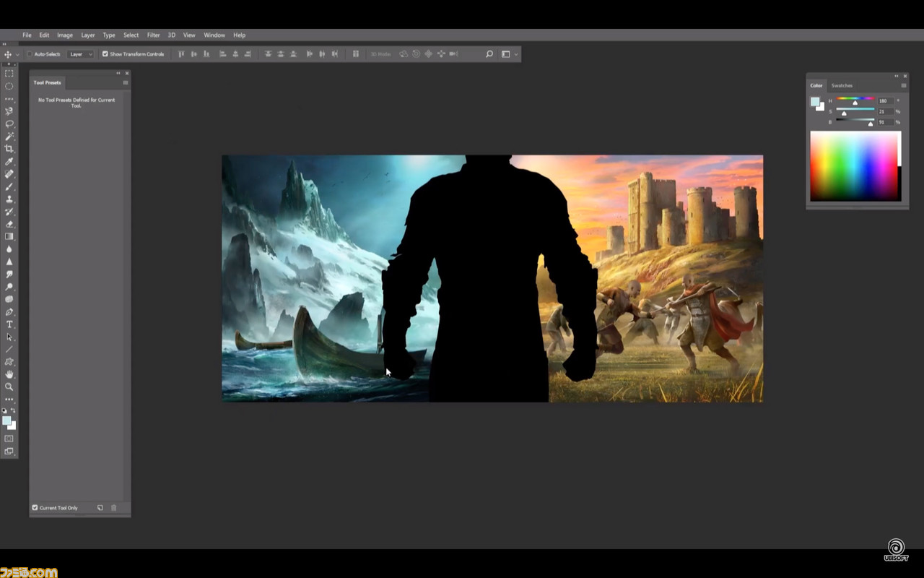Viewport: 924px width, 578px height.
Task: Click the Saturation value field showing 21
Action: (x=884, y=111)
